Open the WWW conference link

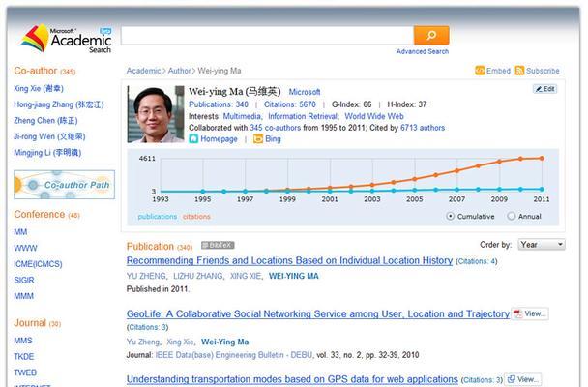[x=25, y=249]
